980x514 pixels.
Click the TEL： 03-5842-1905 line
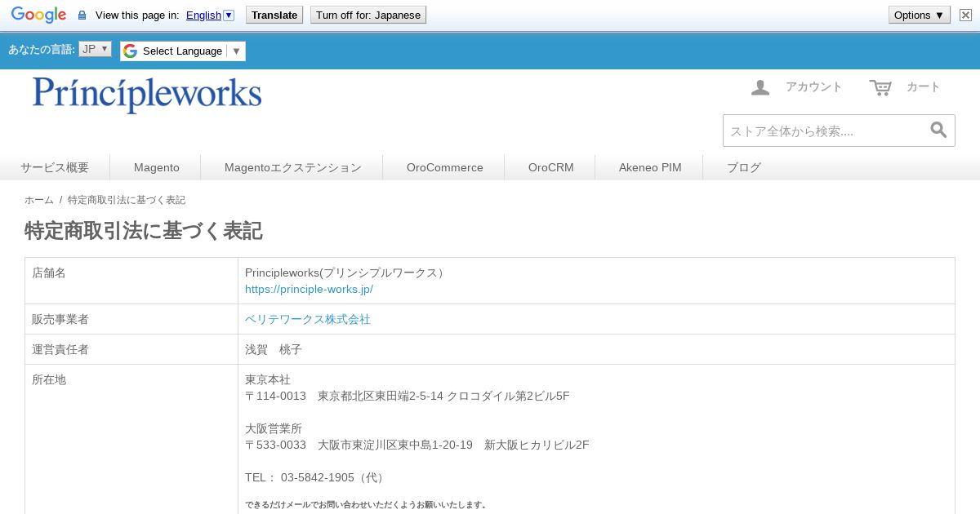coord(317,477)
